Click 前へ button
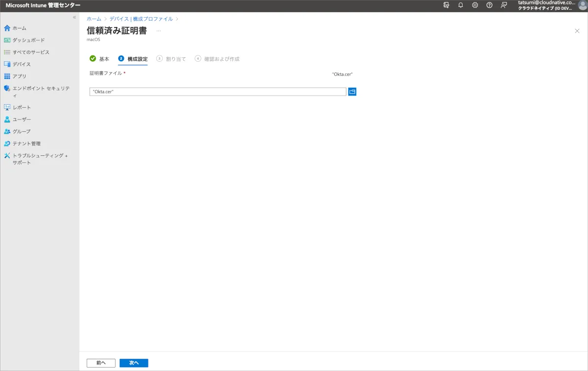The height and width of the screenshot is (371, 588). pos(101,363)
